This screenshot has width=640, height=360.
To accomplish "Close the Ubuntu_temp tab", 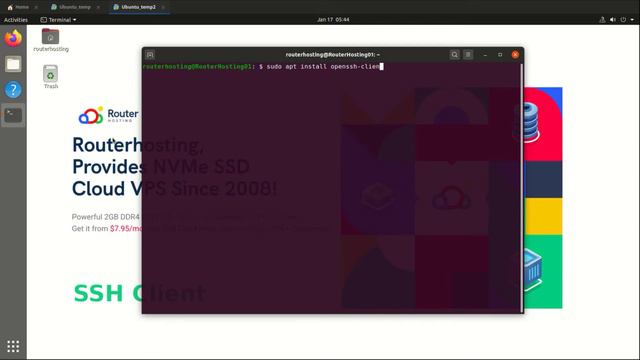I will [98, 7].
